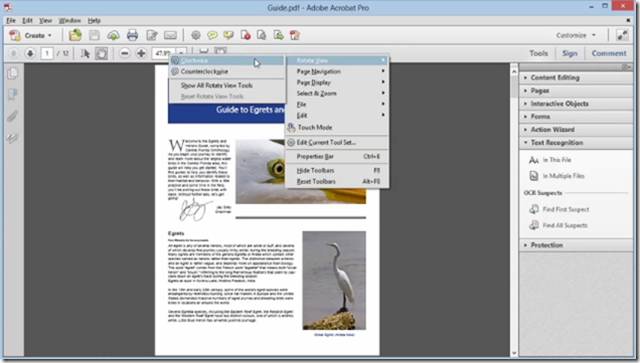Choose Hide Toolbars
This screenshot has height=363, width=640.
[337, 170]
